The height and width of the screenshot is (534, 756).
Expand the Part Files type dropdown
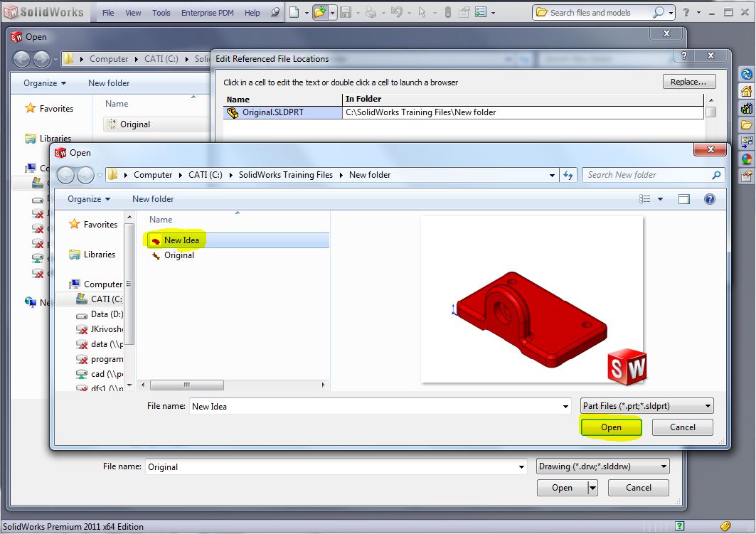pos(646,406)
